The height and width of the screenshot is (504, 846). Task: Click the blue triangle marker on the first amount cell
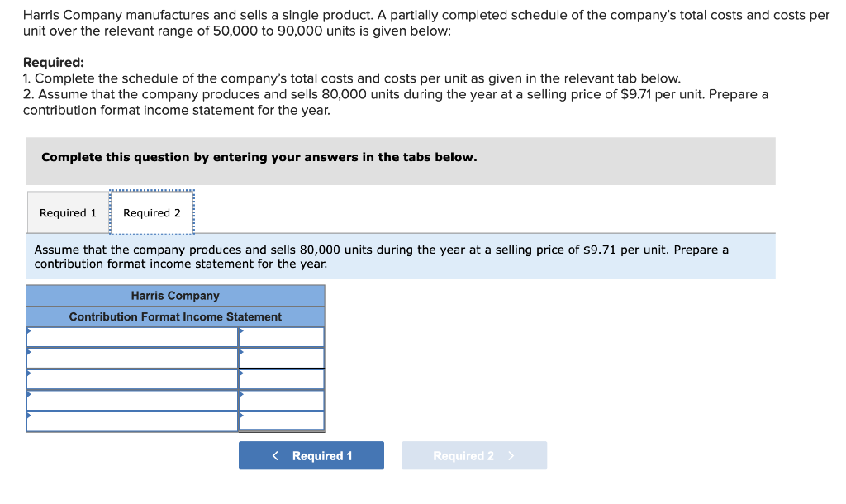tap(242, 332)
